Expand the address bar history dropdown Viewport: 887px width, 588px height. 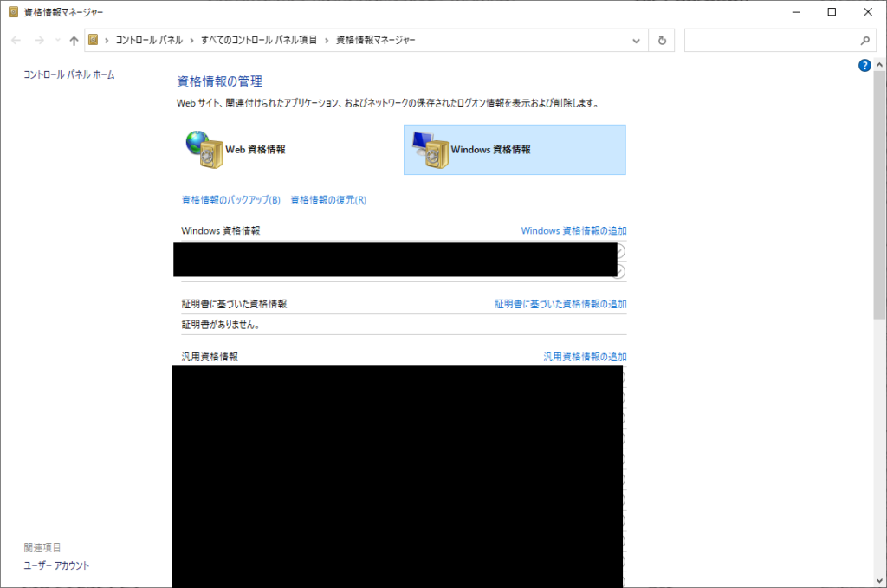637,41
